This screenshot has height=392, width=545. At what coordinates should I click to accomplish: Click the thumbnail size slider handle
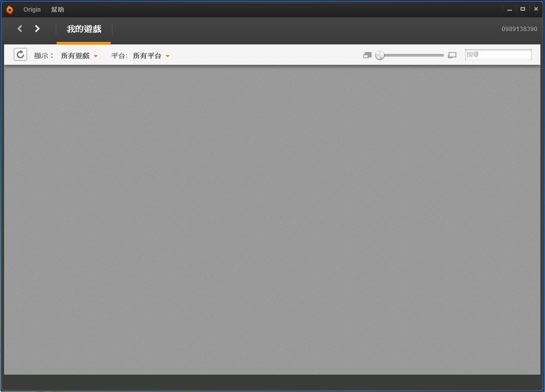coord(380,55)
